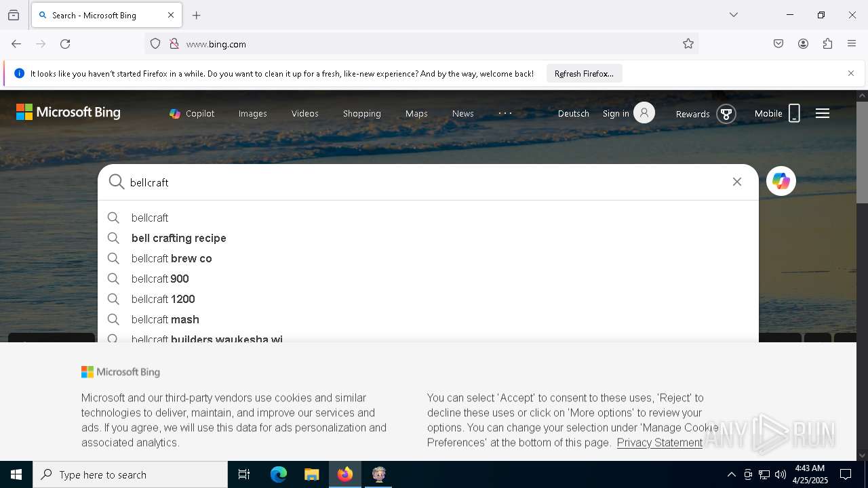Select suggestion 'bellcraft'
This screenshot has height=488, width=868.
pyautogui.click(x=428, y=218)
